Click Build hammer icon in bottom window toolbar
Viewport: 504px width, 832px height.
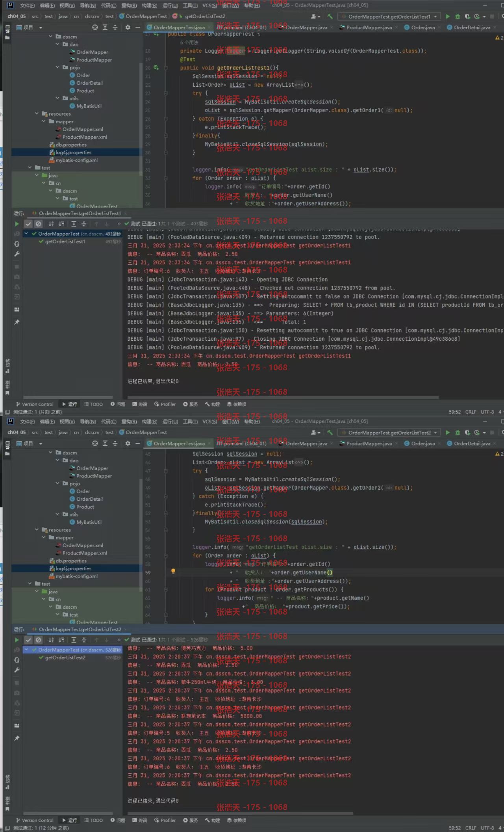point(330,433)
